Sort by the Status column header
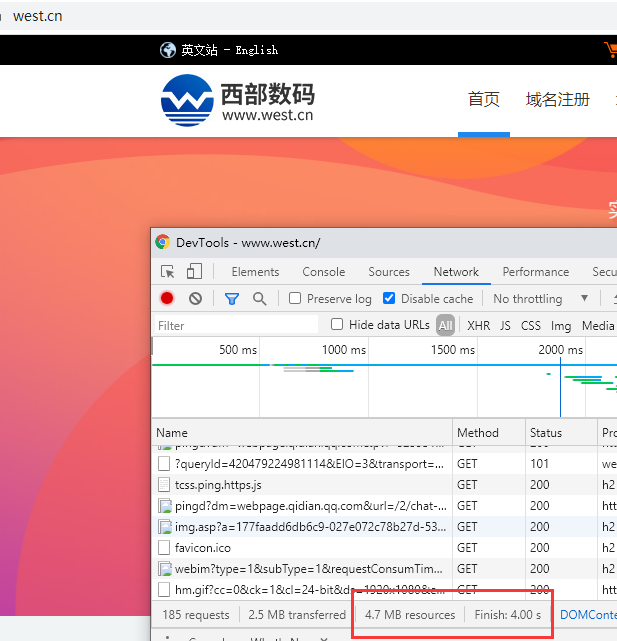The height and width of the screenshot is (641, 617). coord(561,433)
